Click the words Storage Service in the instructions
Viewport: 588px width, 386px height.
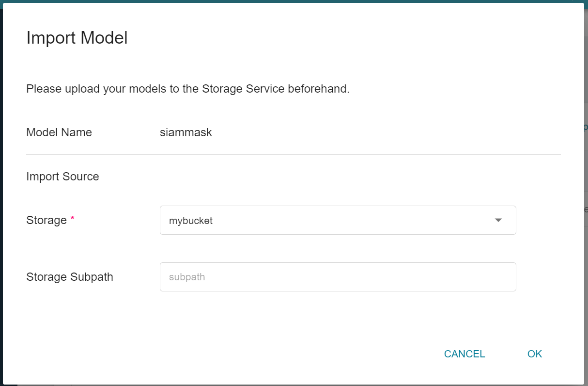coord(243,89)
